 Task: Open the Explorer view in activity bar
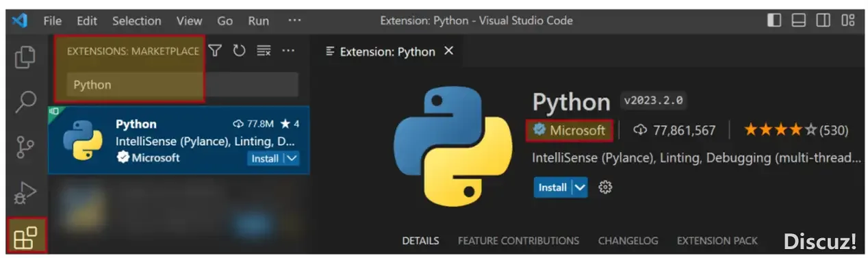(x=25, y=57)
